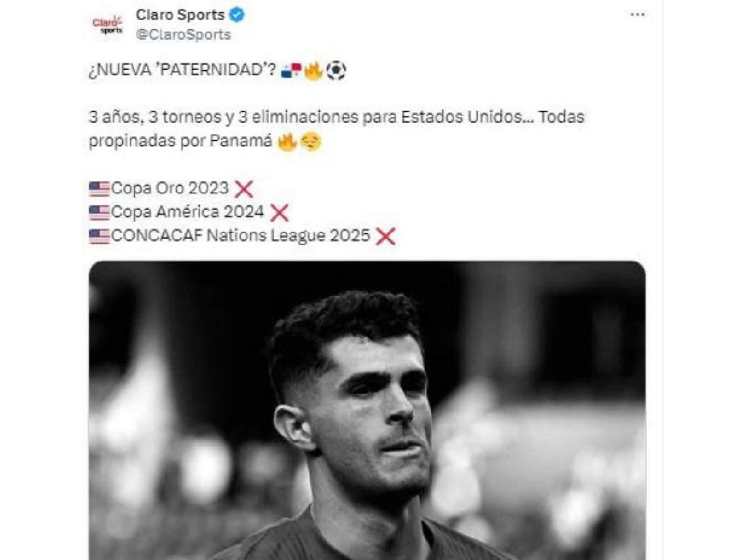Click the text CONCACAF Nations League 2025

click(241, 236)
